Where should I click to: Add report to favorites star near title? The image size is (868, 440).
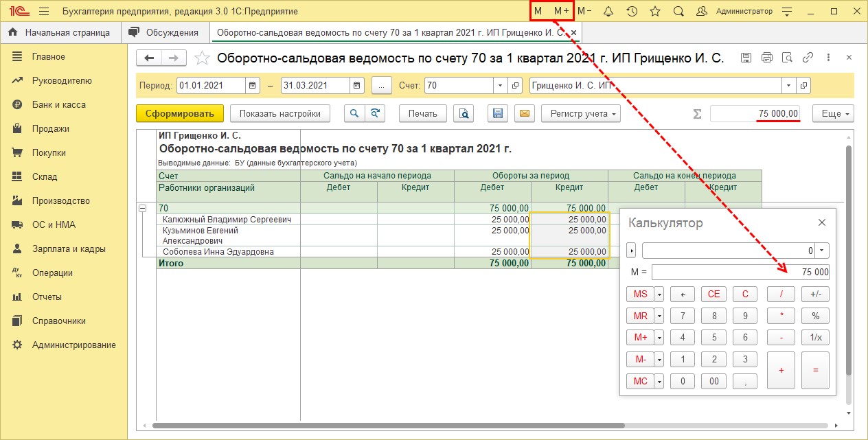[x=202, y=58]
